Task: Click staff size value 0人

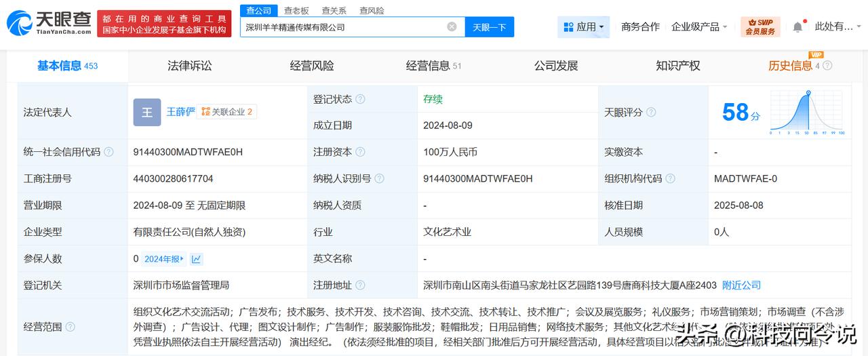Action: pos(722,232)
